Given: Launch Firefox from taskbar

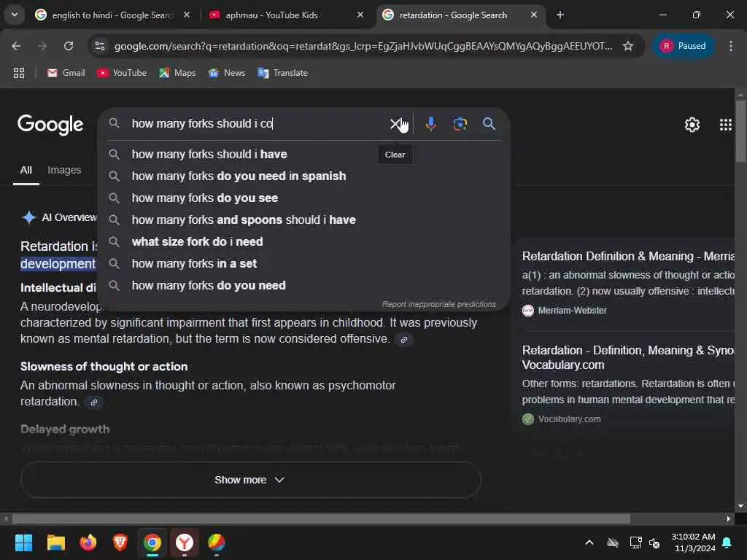Looking at the screenshot, I should pyautogui.click(x=88, y=542).
